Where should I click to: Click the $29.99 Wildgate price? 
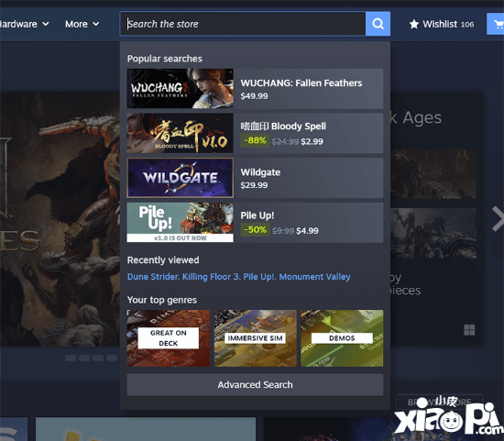point(254,185)
